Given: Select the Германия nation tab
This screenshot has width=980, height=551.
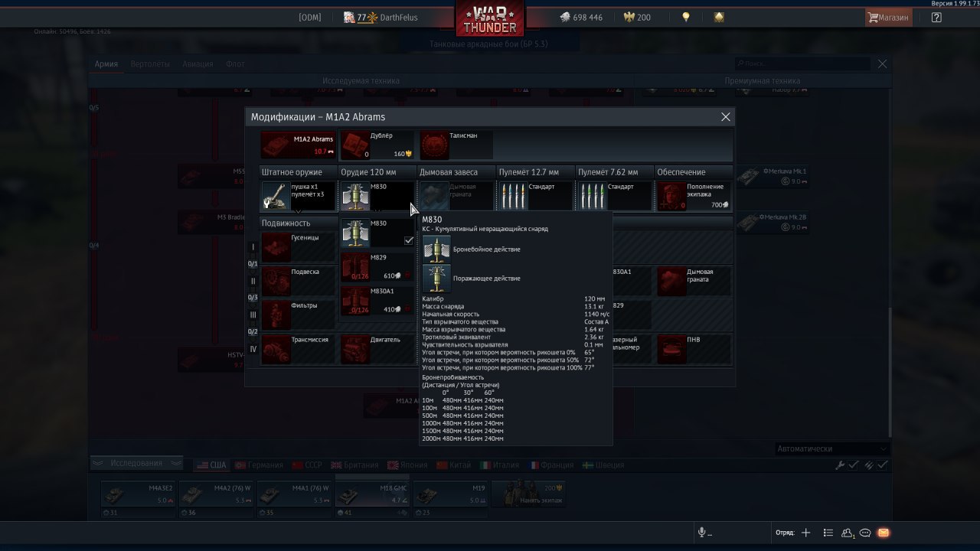Looking at the screenshot, I should pyautogui.click(x=259, y=465).
